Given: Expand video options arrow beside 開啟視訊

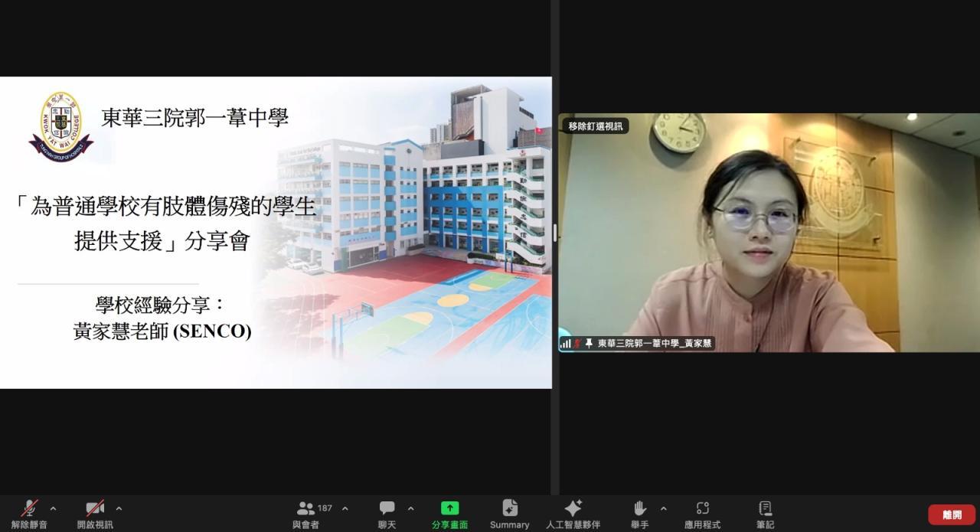Looking at the screenshot, I should coord(119,508).
